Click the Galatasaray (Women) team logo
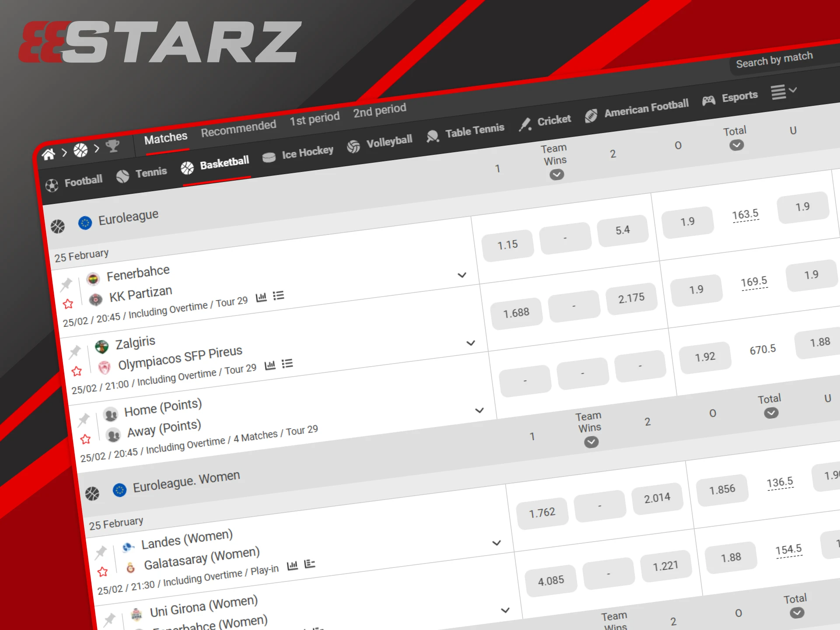Viewport: 840px width, 630px height. 130,567
